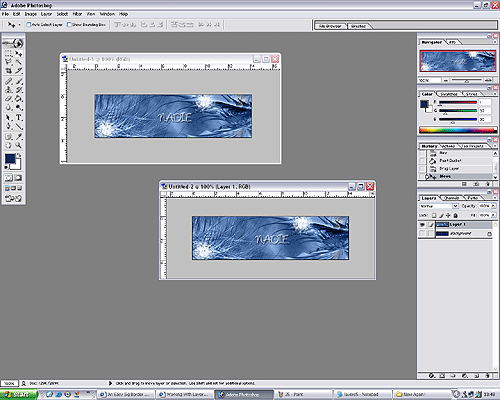The width and height of the screenshot is (500, 400).
Task: Select the Eraser tool
Action: (9, 99)
